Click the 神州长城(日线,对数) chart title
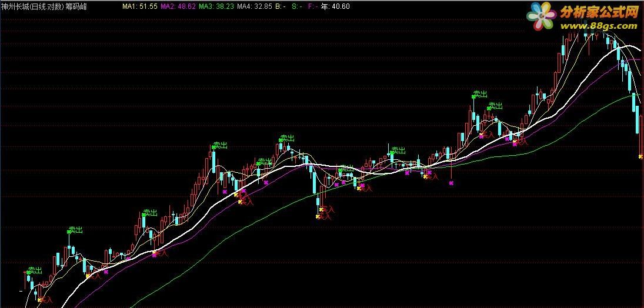 [x=32, y=6]
